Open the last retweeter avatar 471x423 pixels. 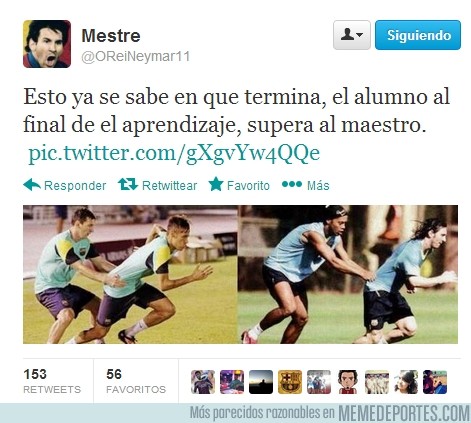(x=435, y=382)
